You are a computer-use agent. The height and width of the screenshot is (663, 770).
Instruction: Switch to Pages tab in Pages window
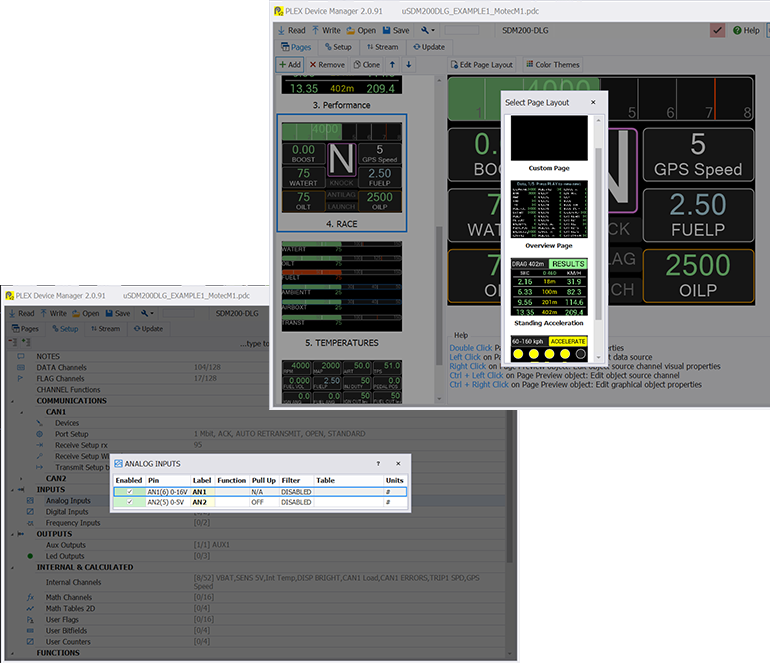(x=296, y=47)
